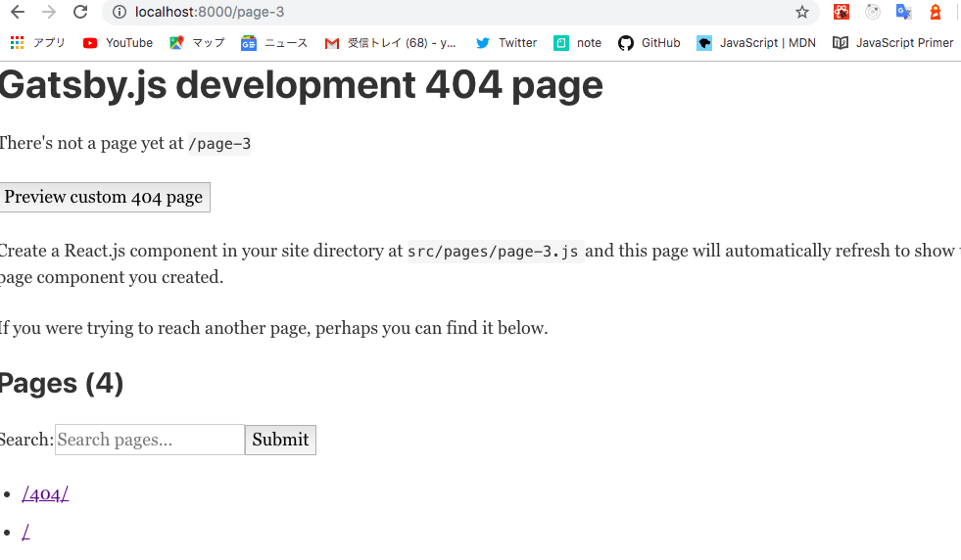The image size is (961, 560).
Task: Submit the page search
Action: click(281, 440)
